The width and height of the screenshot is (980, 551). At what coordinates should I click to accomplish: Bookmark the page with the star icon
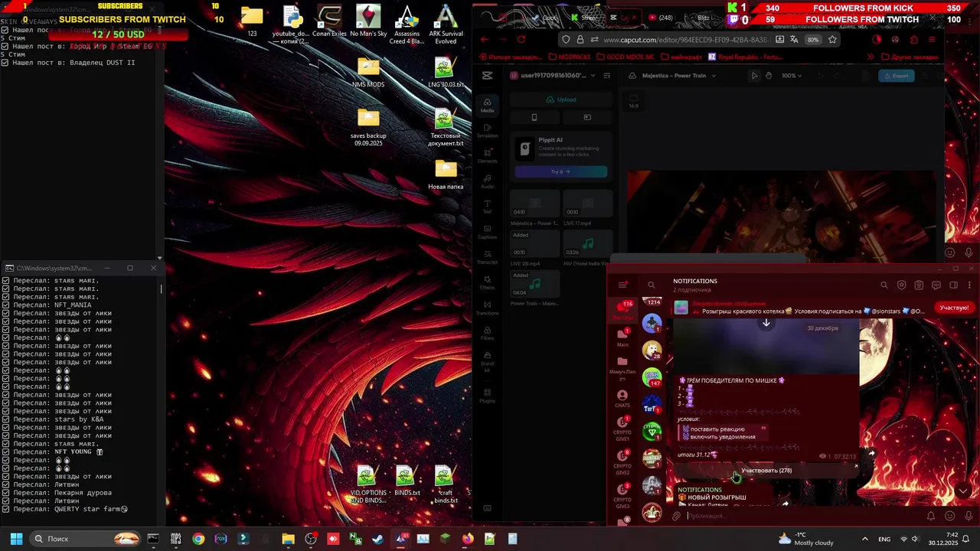click(x=832, y=39)
